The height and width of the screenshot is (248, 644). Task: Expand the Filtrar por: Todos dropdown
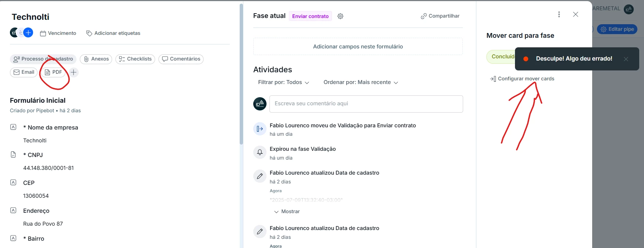click(x=283, y=83)
